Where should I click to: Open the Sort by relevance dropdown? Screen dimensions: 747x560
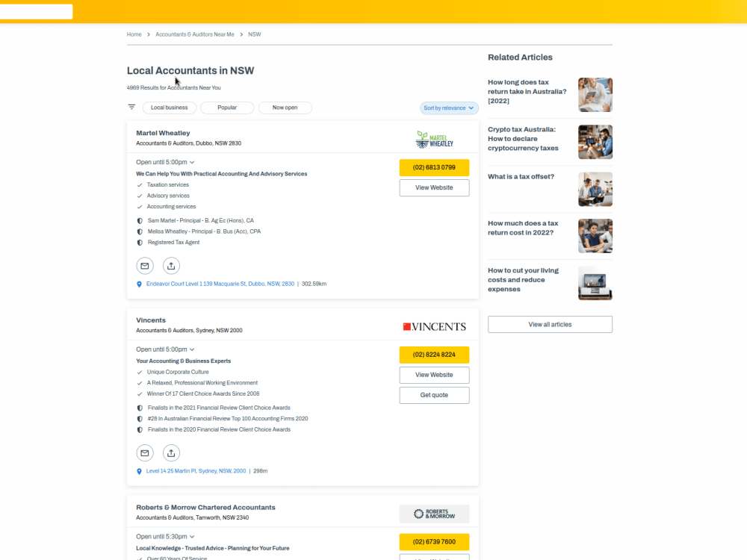pos(449,108)
